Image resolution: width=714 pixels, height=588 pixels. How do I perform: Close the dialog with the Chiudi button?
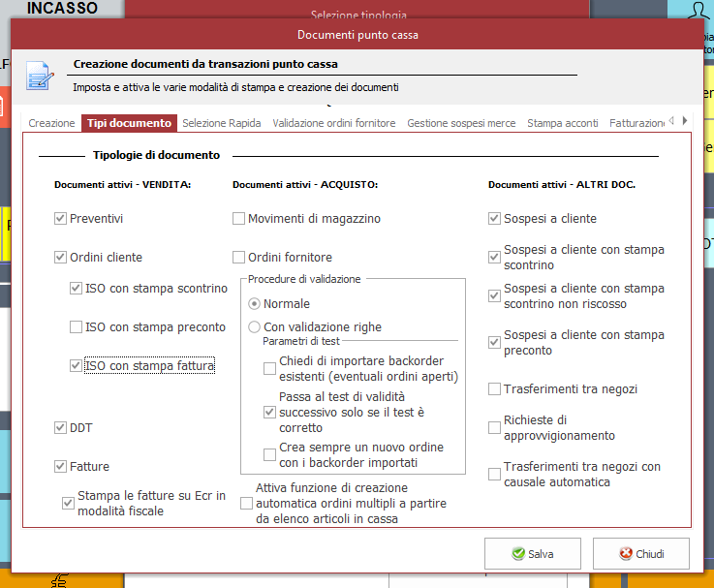(x=640, y=554)
